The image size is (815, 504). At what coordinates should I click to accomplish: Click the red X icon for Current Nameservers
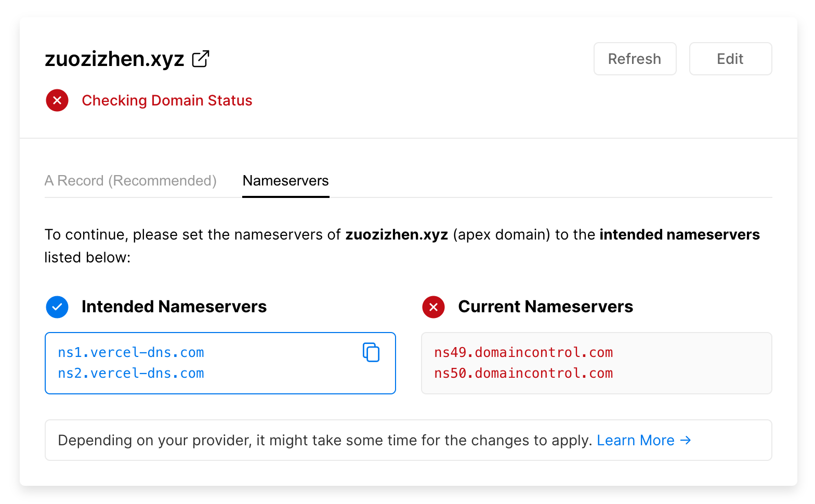coord(433,307)
